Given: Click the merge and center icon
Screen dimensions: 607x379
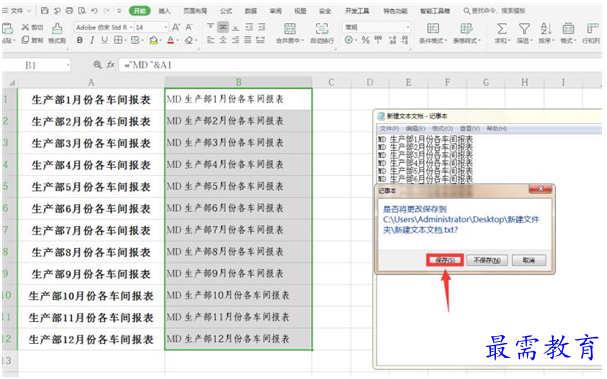Looking at the screenshot, I should click(290, 29).
